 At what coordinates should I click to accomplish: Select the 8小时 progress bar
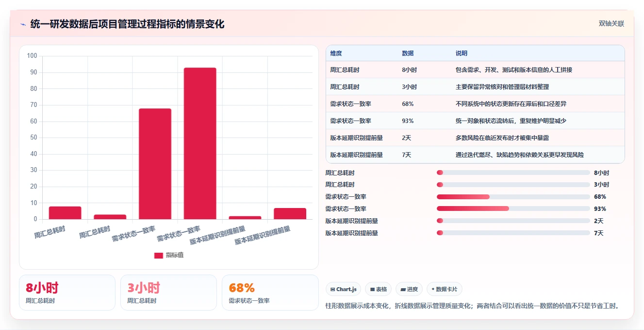pos(513,173)
